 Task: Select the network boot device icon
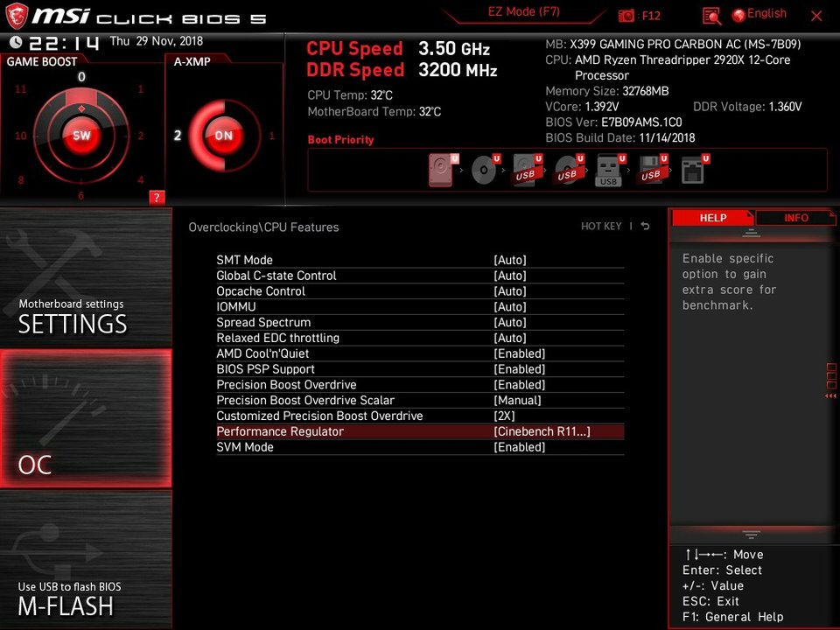click(x=694, y=170)
